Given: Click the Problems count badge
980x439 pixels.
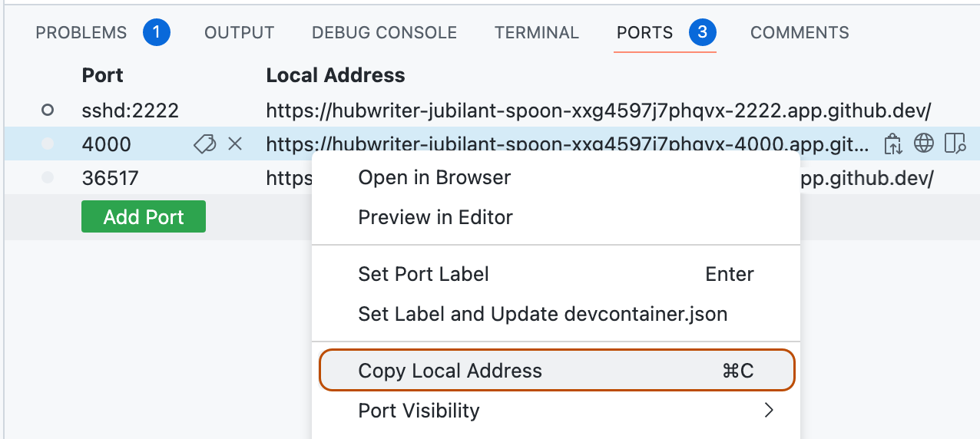Looking at the screenshot, I should point(157,32).
